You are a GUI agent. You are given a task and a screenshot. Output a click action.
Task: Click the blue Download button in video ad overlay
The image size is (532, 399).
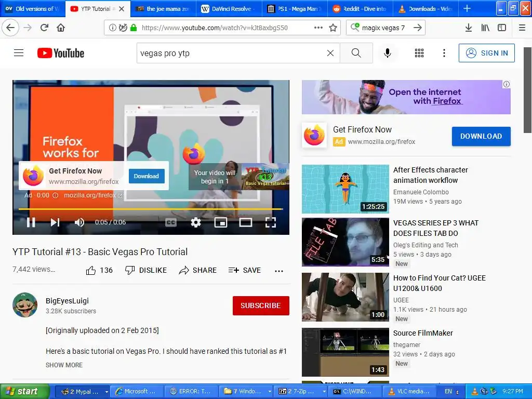click(147, 176)
